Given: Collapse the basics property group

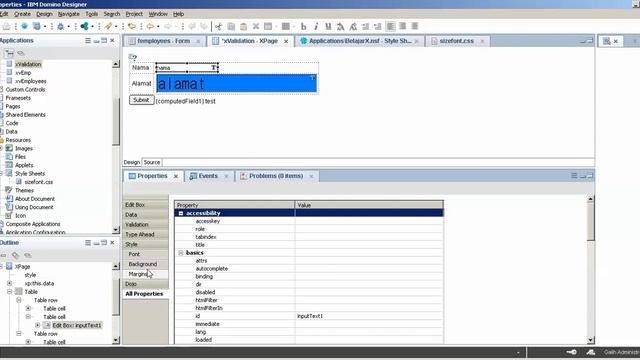Looking at the screenshot, I should point(181,253).
